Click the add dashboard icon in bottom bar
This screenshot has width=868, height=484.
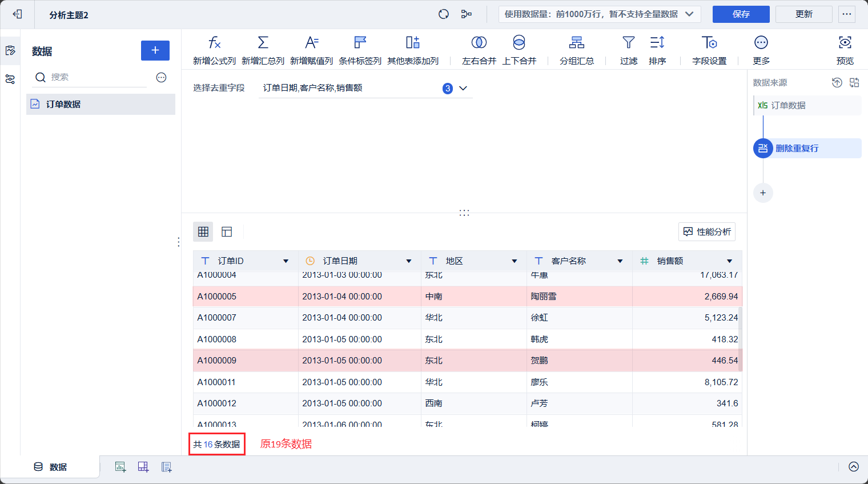pyautogui.click(x=143, y=467)
